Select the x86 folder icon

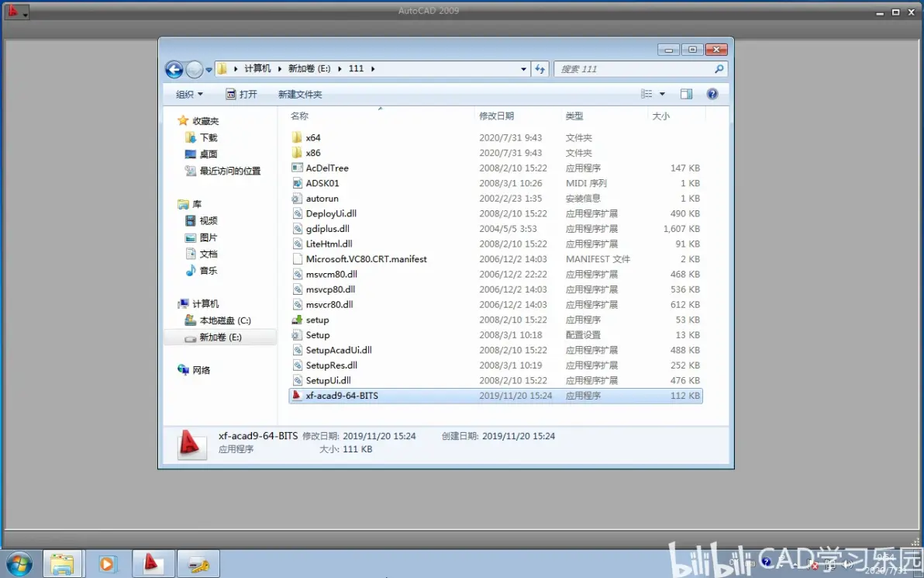pyautogui.click(x=297, y=153)
